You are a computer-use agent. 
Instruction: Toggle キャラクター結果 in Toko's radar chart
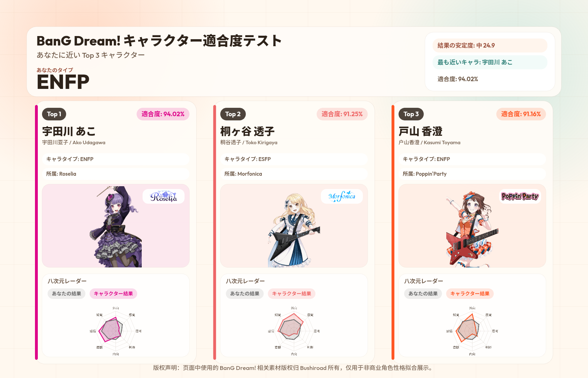292,294
